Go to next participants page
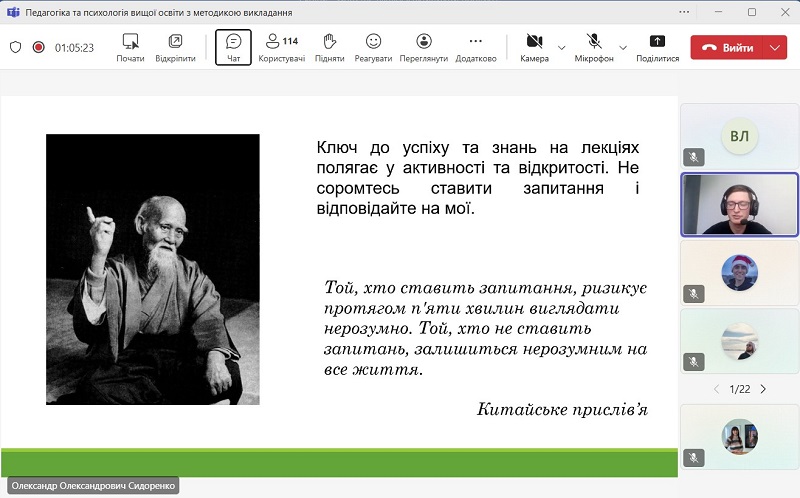The width and height of the screenshot is (800, 498). click(x=763, y=389)
